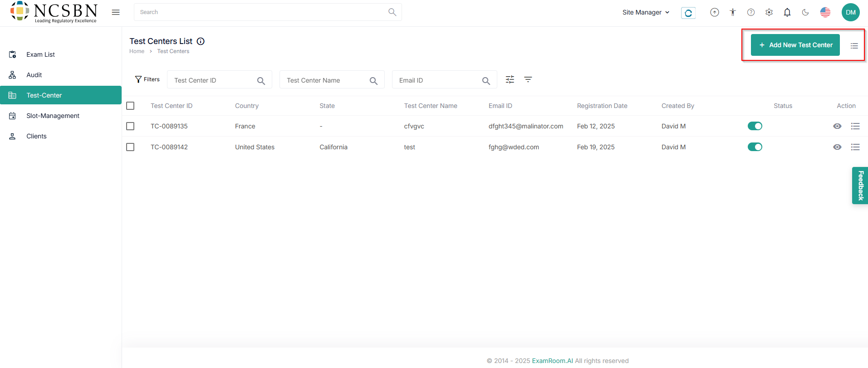This screenshot has width=868, height=368.
Task: Click search icon in Test Center ID field
Action: pyautogui.click(x=261, y=81)
